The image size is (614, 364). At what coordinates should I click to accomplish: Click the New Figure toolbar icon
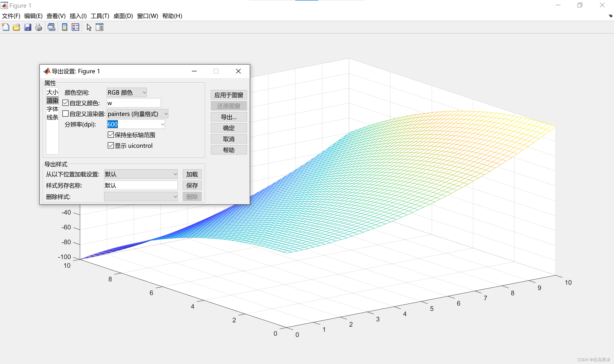[6, 27]
